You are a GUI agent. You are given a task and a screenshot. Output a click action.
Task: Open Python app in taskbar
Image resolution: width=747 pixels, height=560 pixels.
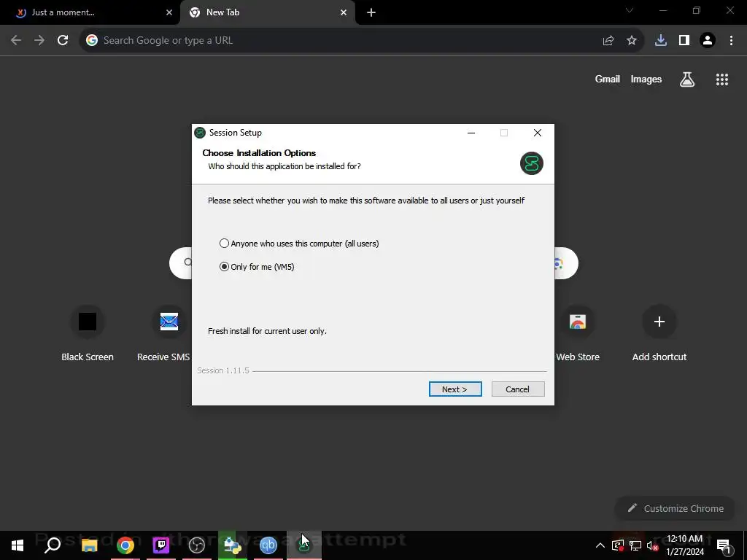(233, 545)
